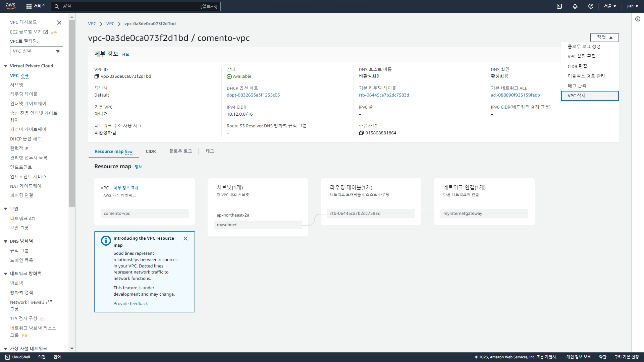This screenshot has height=362, width=644.
Task: Click the Provide feedback link
Action: coord(130,304)
